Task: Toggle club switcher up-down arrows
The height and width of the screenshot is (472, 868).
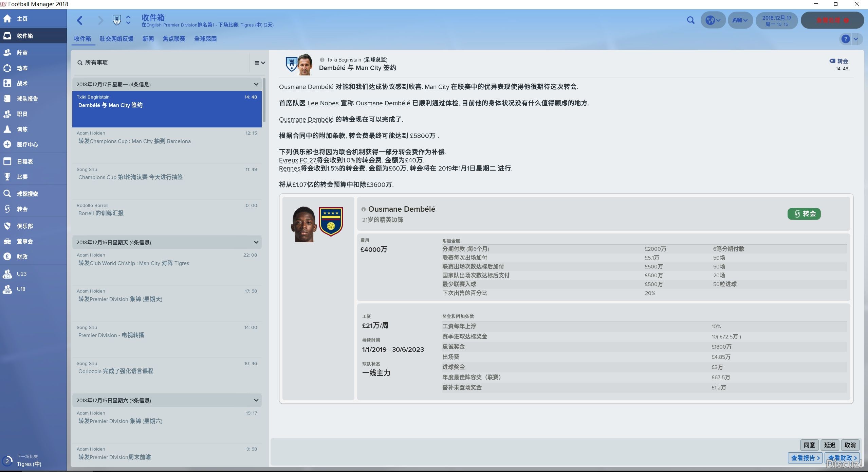Action: click(x=128, y=20)
